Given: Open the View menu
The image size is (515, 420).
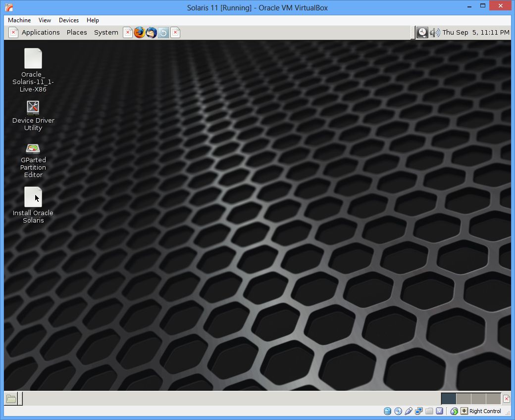Looking at the screenshot, I should coord(45,20).
